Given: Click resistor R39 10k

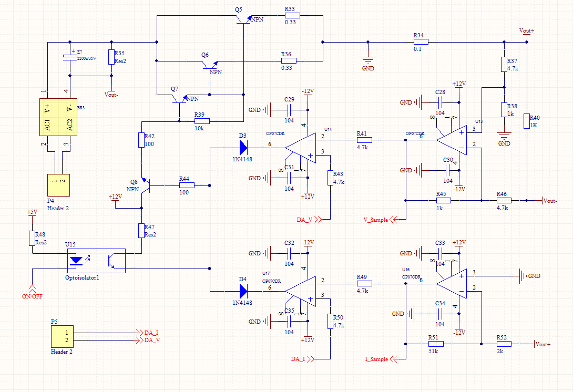Looking at the screenshot, I should point(202,121).
